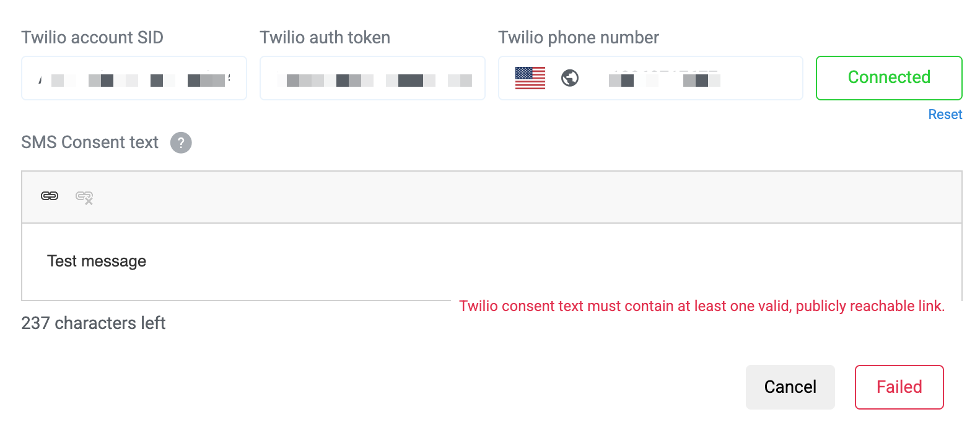
Task: Click the Twilio phone number field
Action: click(x=681, y=78)
